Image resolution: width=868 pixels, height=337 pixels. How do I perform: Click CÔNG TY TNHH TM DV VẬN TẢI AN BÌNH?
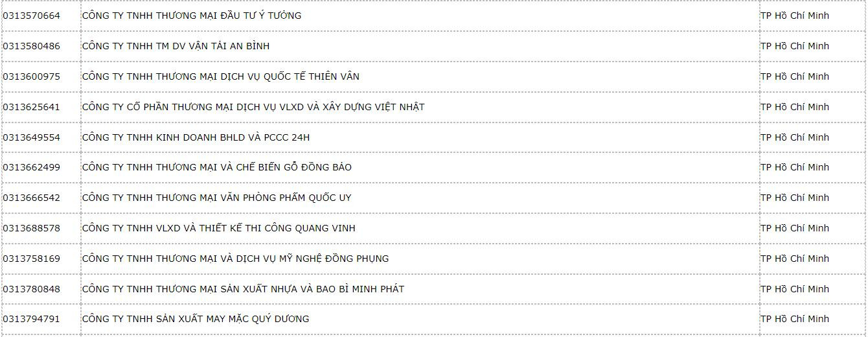pos(176,46)
